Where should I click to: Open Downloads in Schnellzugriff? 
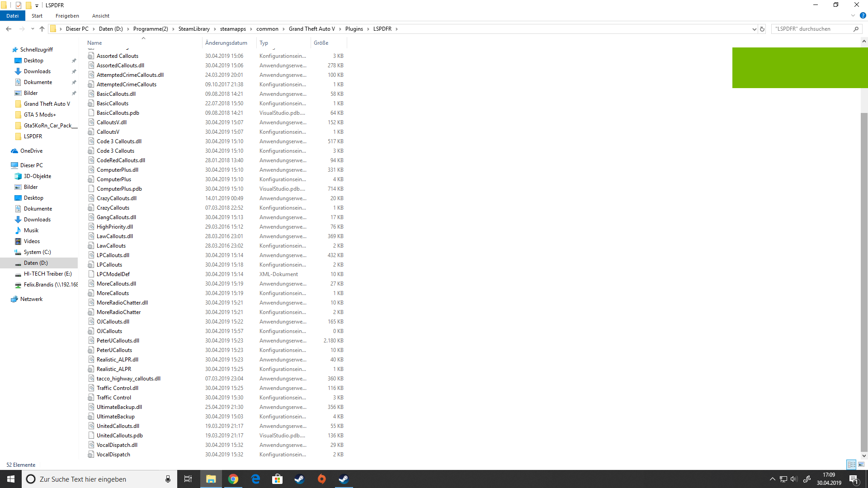[37, 71]
